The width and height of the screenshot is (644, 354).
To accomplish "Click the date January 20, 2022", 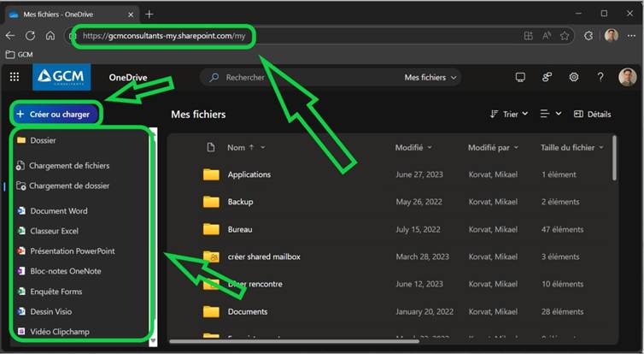I will 424,311.
